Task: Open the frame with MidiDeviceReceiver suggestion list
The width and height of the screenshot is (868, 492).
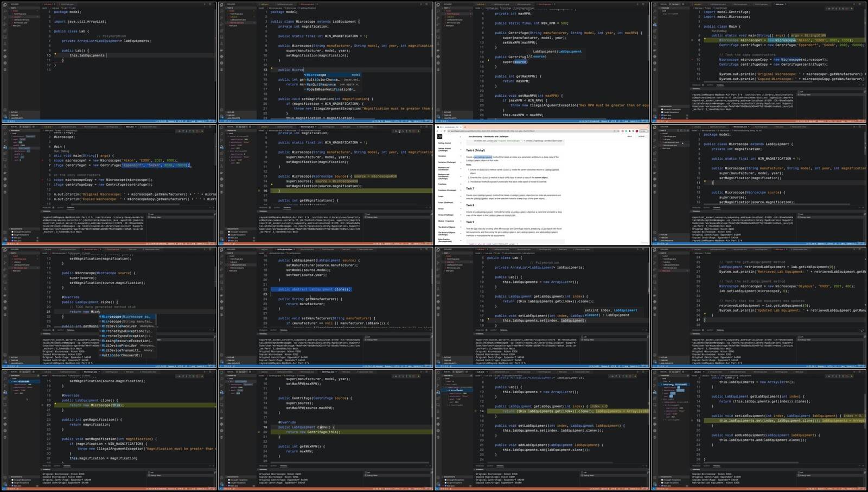Action: [109, 307]
